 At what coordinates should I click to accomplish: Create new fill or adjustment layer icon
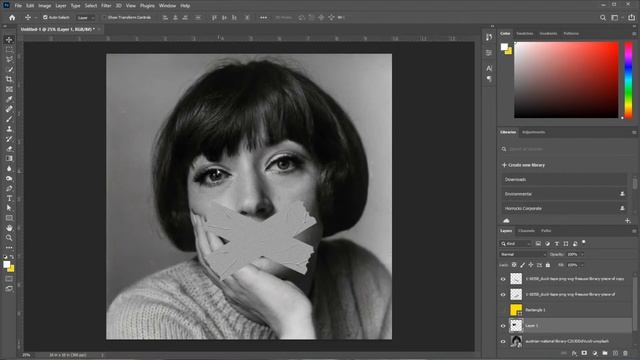595,353
